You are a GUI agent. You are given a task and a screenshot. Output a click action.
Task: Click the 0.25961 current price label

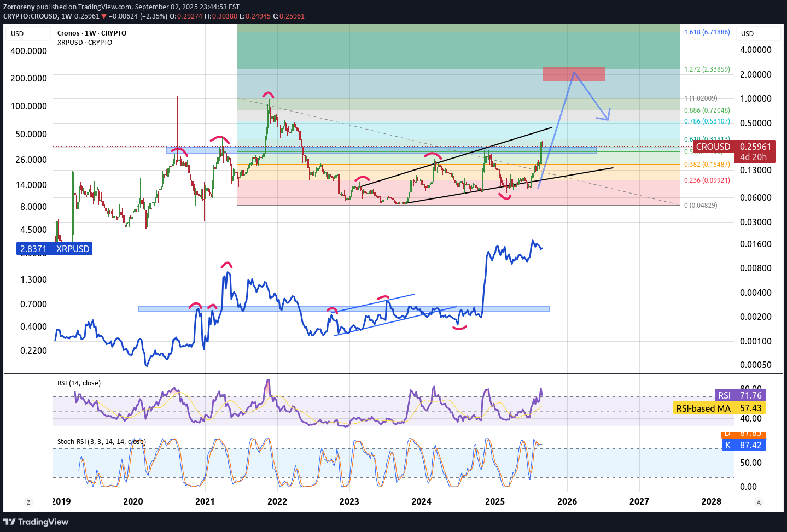(756, 147)
